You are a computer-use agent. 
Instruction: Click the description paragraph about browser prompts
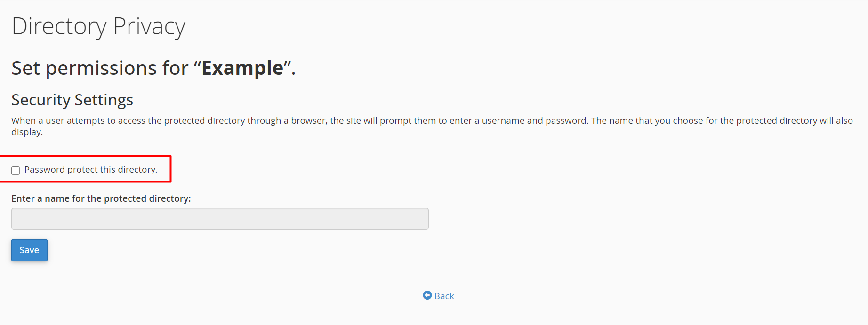[432, 126]
